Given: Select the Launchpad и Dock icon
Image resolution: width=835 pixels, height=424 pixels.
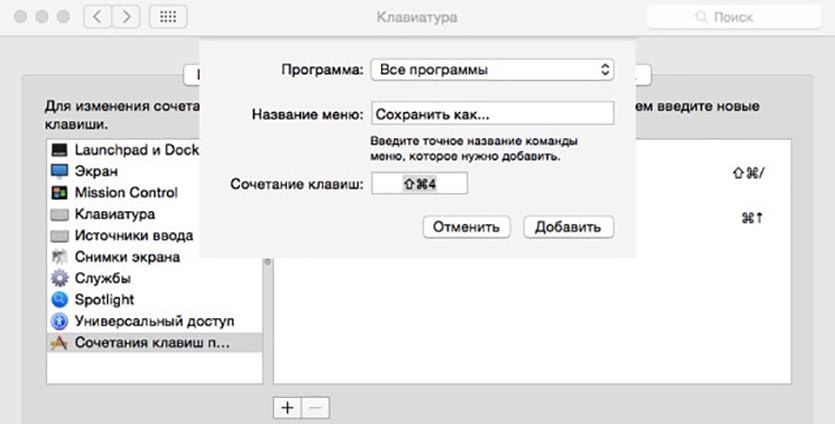Looking at the screenshot, I should click(59, 150).
